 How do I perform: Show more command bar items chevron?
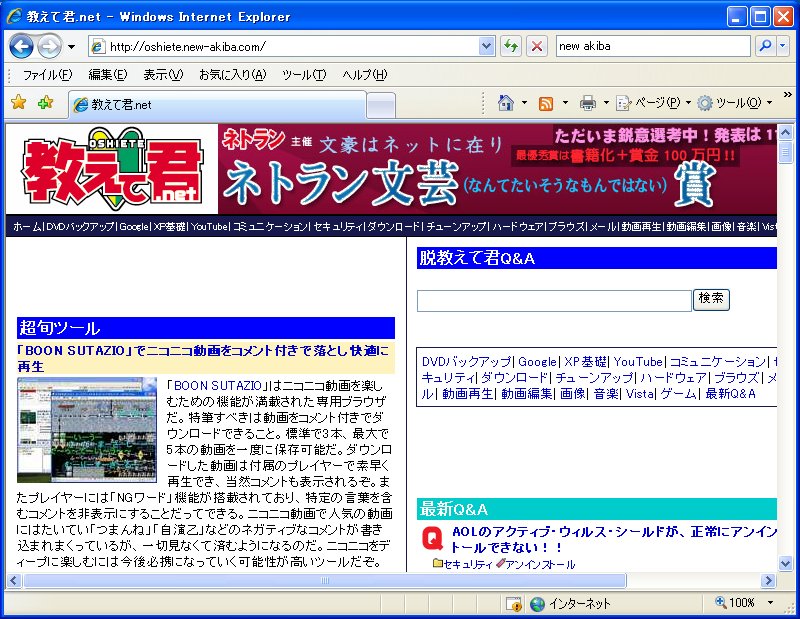(787, 94)
